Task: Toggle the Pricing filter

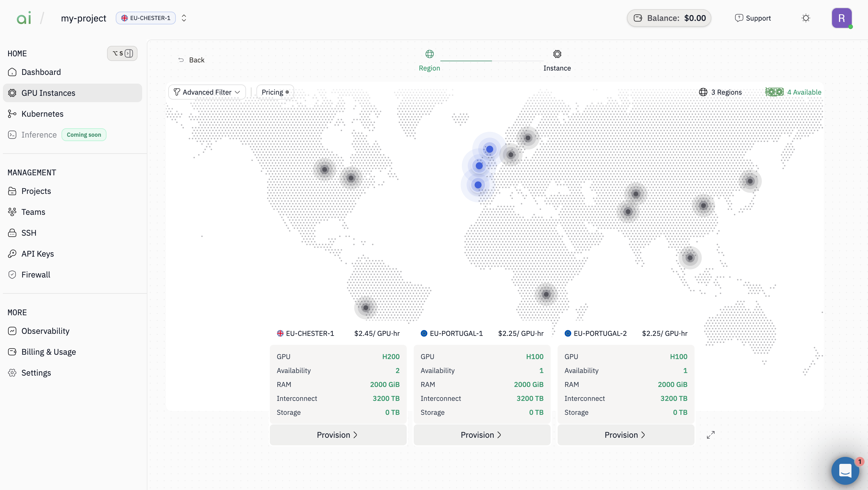Action: pyautogui.click(x=275, y=92)
